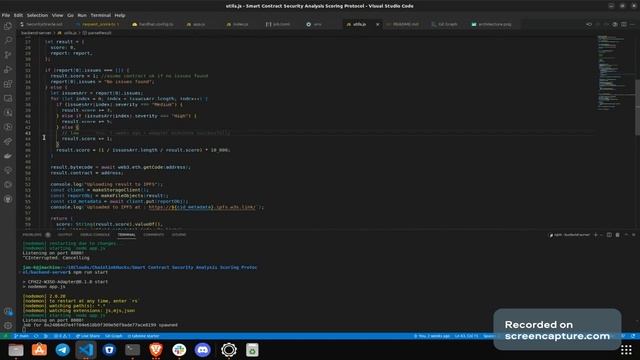
Task: Synchronize changes from the status bar
Action: tap(36, 336)
